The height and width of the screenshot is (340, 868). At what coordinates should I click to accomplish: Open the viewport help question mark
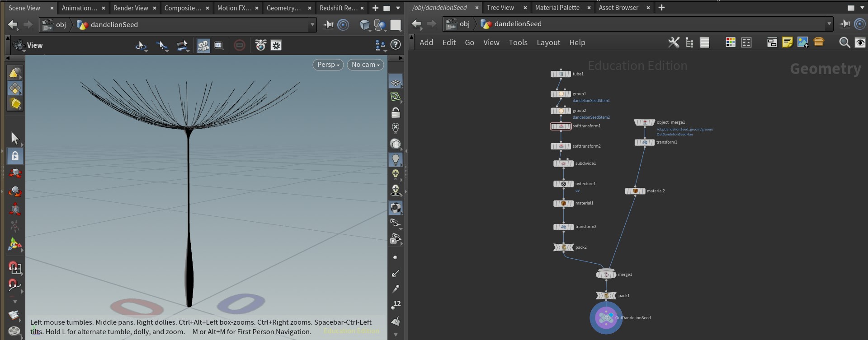pos(395,45)
